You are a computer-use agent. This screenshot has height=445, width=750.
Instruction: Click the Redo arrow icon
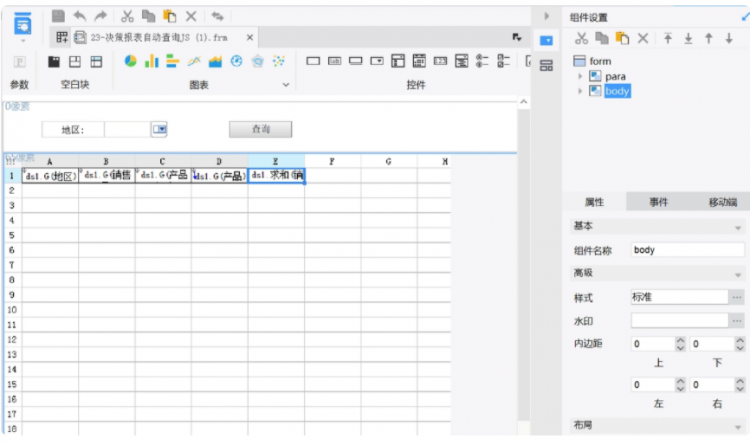(x=100, y=16)
